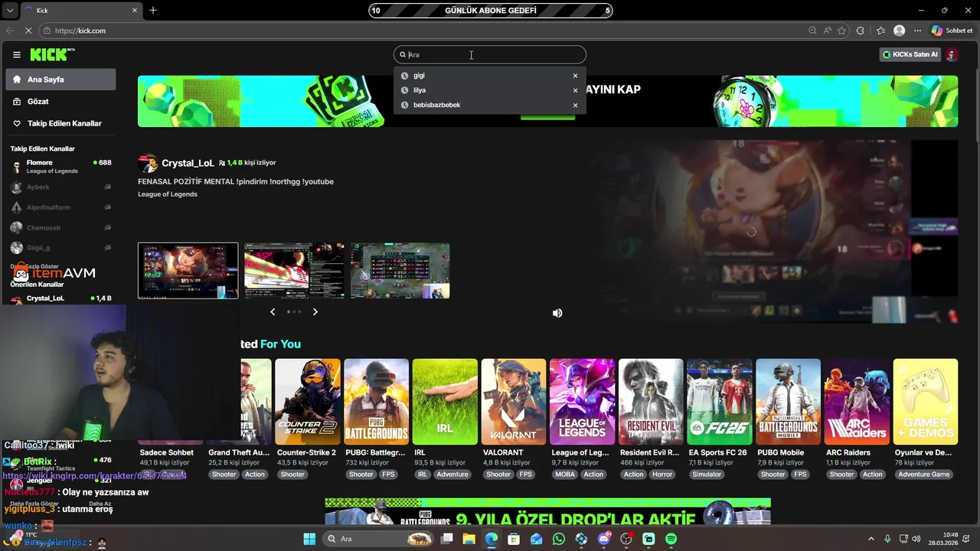
Task: Remove 'lilya' from recent searches
Action: point(575,90)
